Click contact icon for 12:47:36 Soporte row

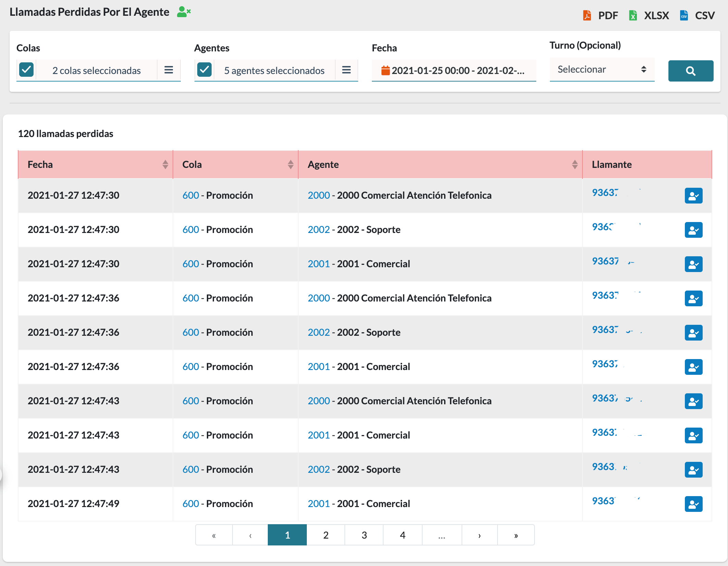693,333
